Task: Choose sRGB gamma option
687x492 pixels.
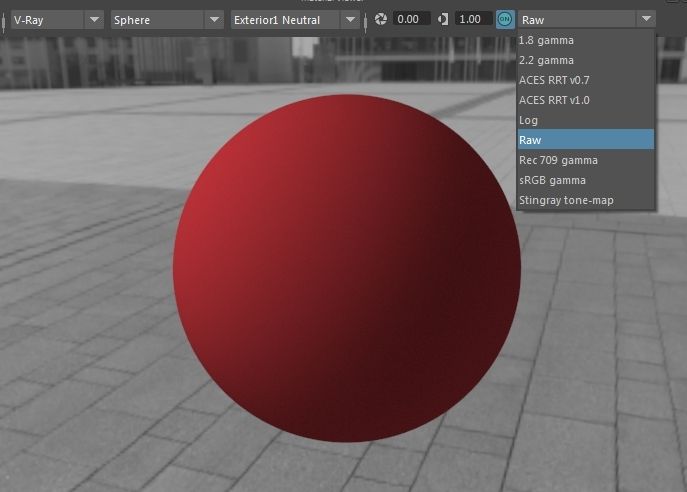Action: (x=586, y=180)
